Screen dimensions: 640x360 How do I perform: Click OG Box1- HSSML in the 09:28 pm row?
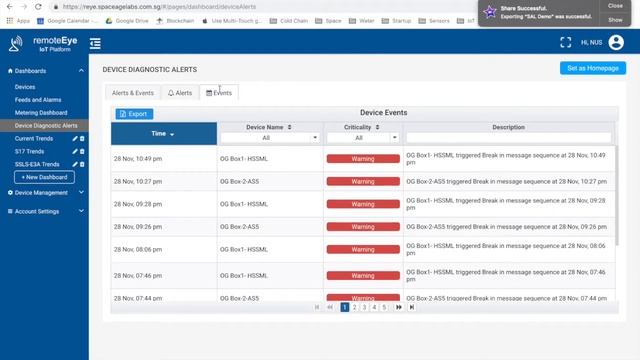point(244,204)
